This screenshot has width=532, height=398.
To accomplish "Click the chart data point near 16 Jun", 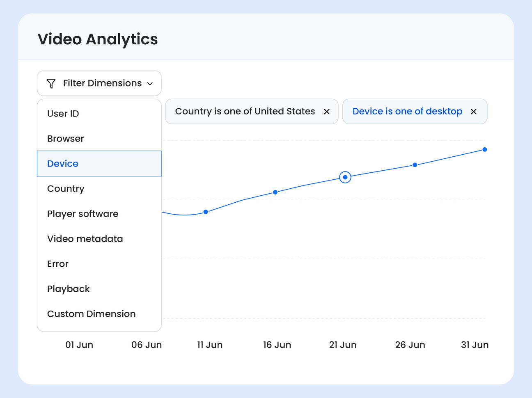I will point(275,192).
